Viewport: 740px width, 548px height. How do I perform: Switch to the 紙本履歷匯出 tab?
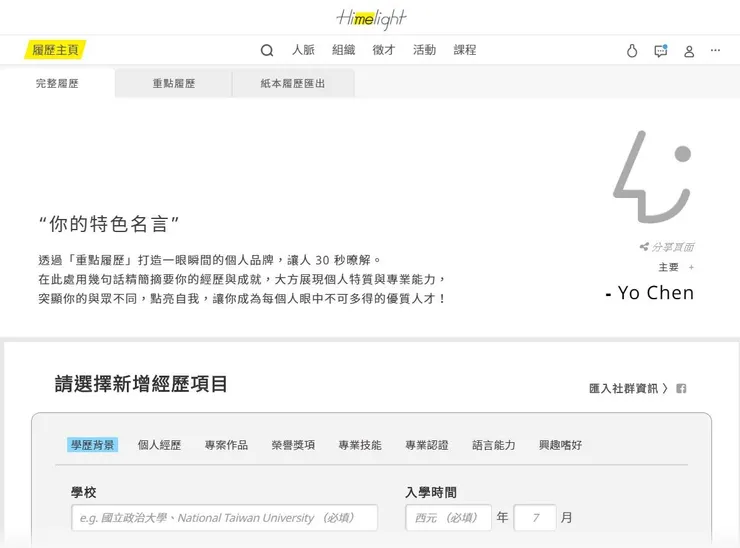293,84
